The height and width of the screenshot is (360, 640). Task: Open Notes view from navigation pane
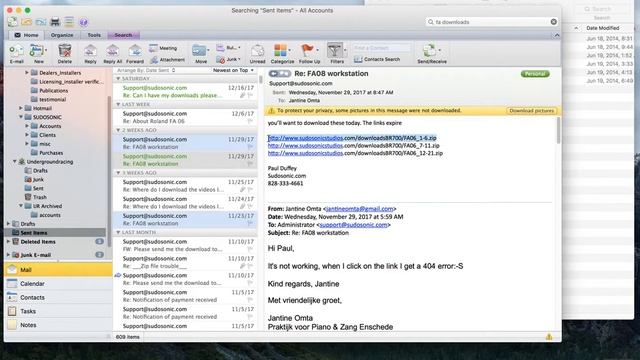58,325
